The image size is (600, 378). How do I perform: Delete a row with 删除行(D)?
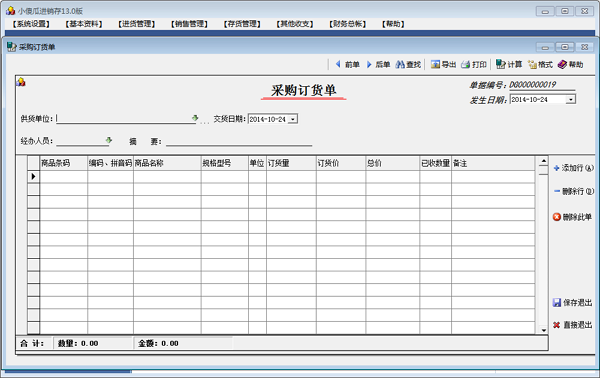click(574, 191)
